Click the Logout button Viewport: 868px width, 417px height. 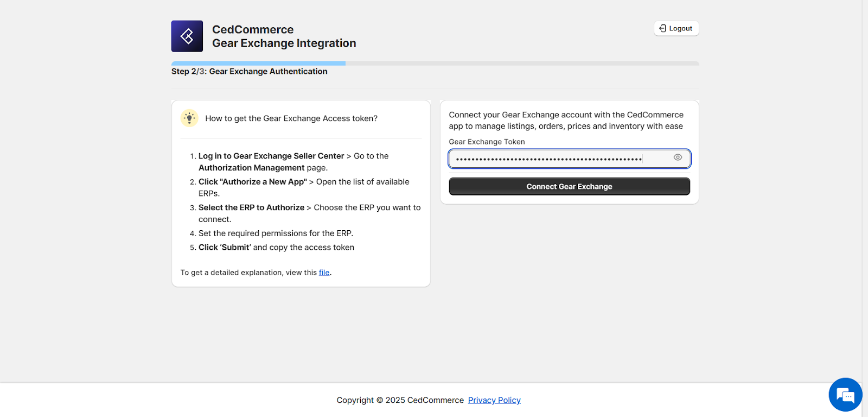(676, 28)
